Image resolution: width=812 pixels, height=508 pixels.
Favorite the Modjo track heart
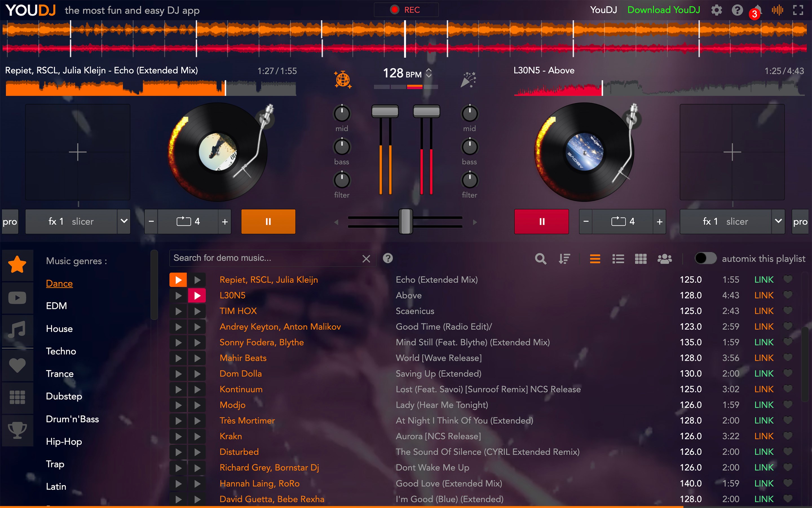coord(787,404)
